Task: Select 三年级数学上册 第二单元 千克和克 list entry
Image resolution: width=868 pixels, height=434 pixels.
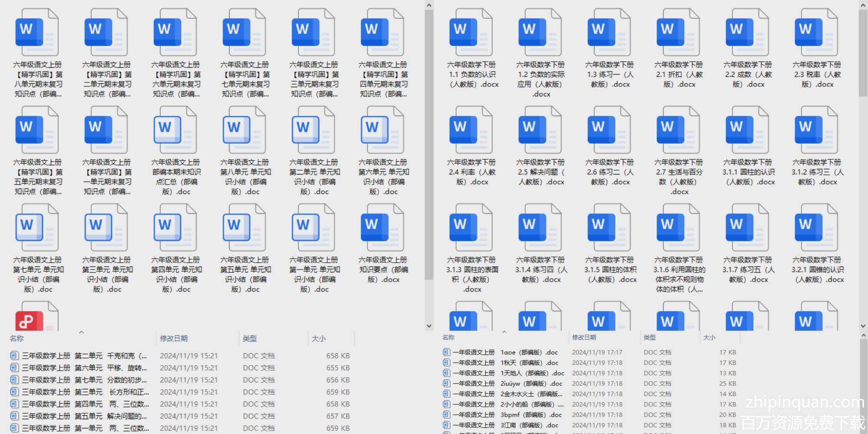Action: (x=85, y=356)
